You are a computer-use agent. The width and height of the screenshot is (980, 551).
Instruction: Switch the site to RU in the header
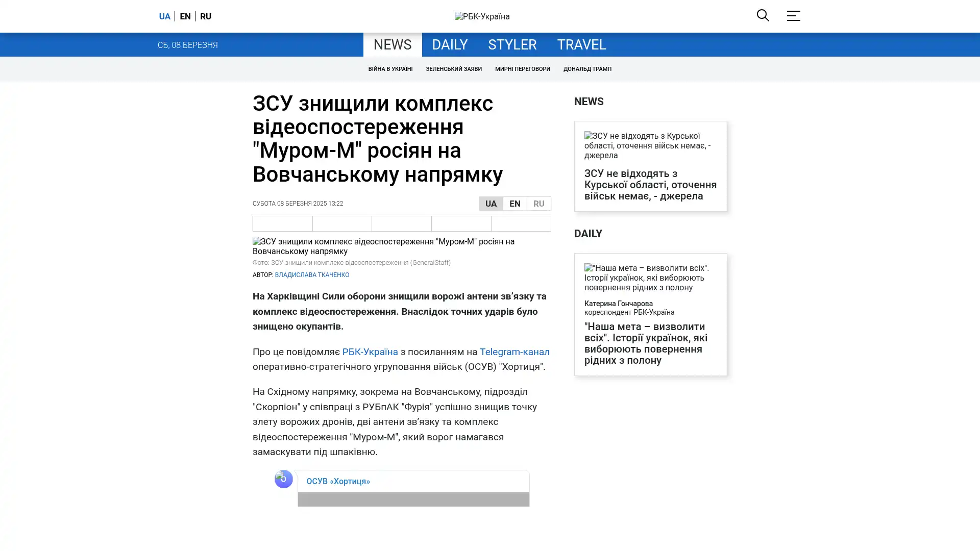(x=206, y=16)
